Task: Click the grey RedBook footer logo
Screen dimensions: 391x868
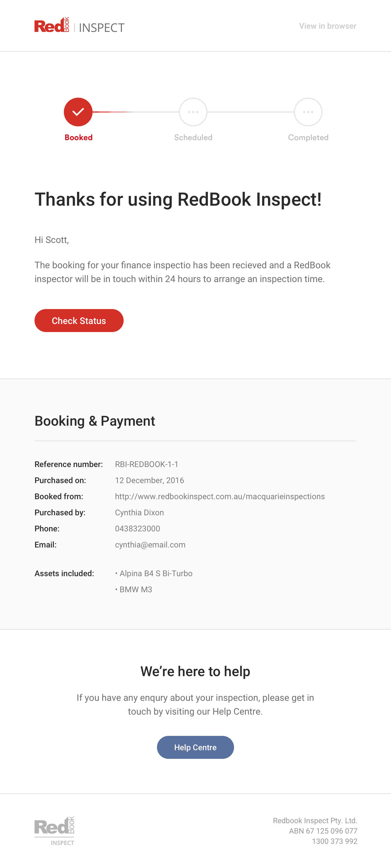Action: tap(54, 831)
